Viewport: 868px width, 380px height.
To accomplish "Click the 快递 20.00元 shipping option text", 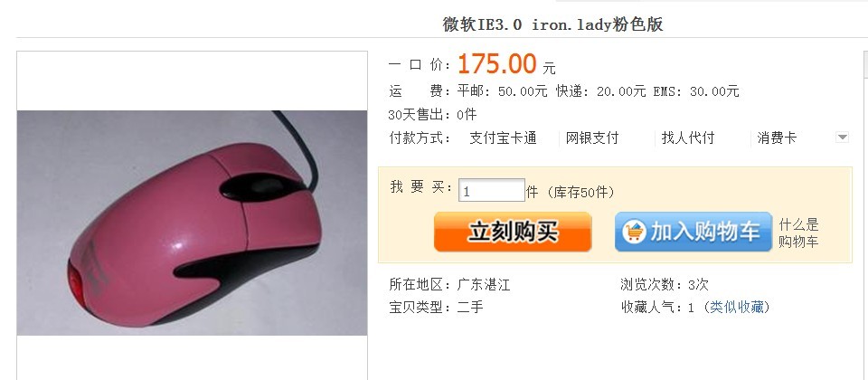I will coord(600,91).
